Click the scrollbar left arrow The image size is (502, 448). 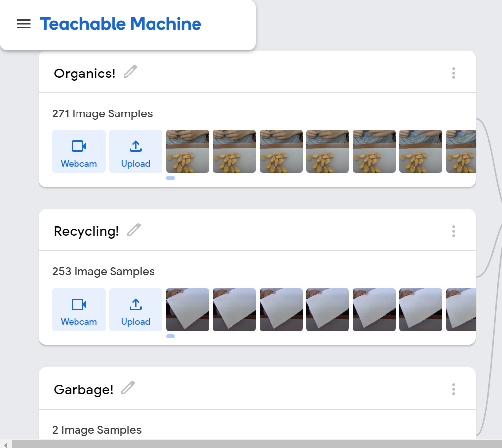click(x=6, y=444)
